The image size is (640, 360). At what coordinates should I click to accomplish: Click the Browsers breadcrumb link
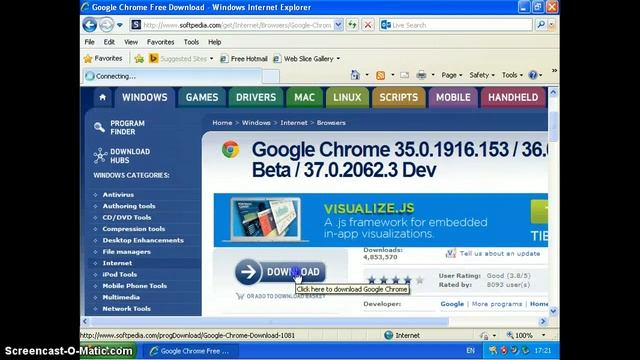point(331,122)
